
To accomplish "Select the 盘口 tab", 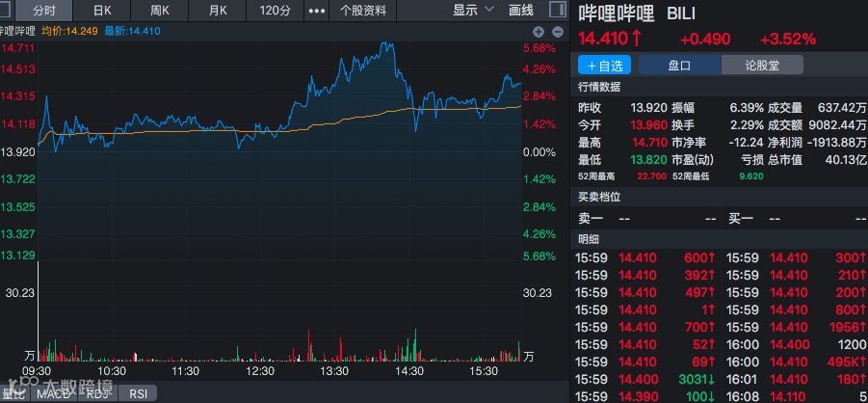I will [679, 66].
